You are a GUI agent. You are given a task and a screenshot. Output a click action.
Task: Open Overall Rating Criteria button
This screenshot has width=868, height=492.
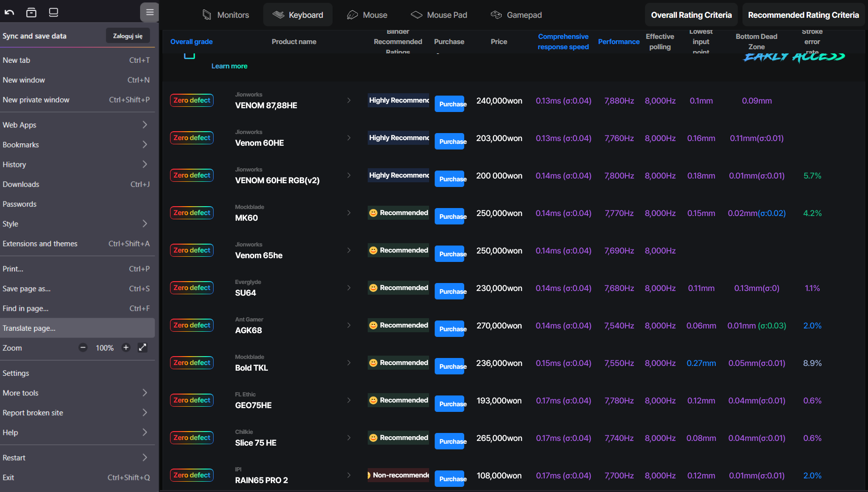[691, 15]
